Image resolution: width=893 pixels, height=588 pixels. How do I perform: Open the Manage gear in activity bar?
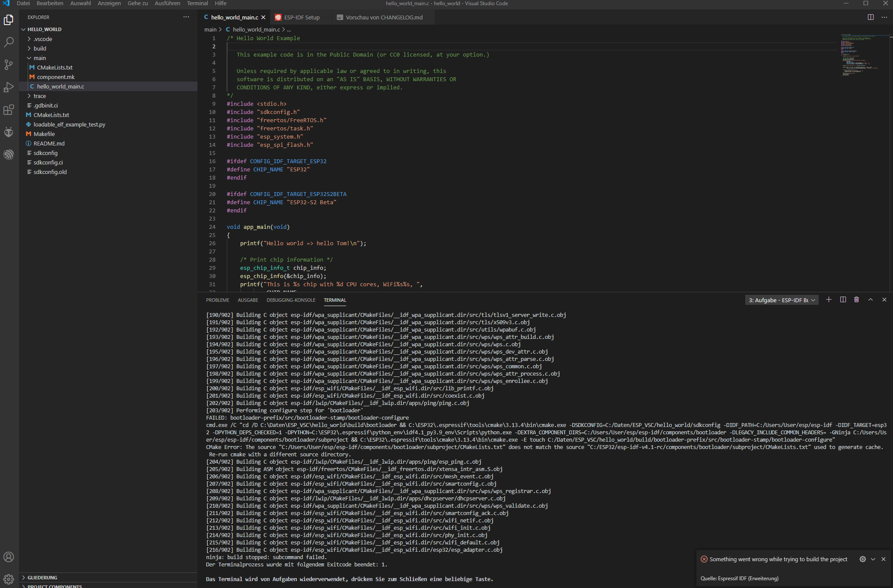pos(9,579)
